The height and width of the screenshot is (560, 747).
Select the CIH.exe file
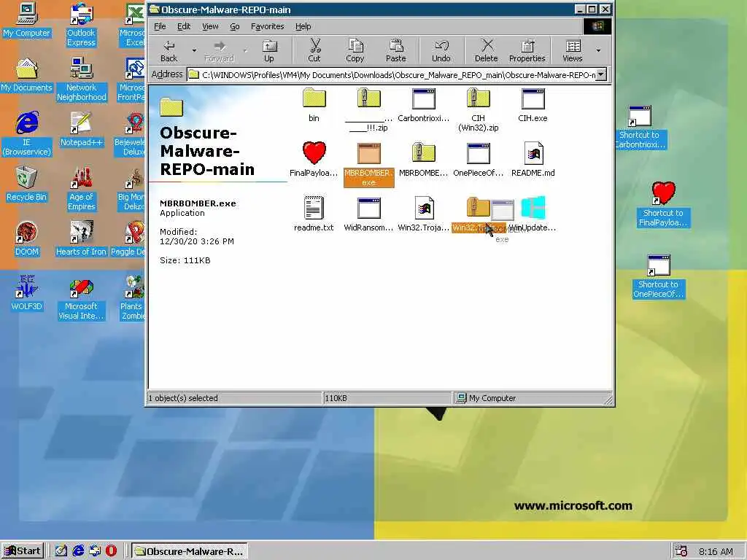coord(533,105)
